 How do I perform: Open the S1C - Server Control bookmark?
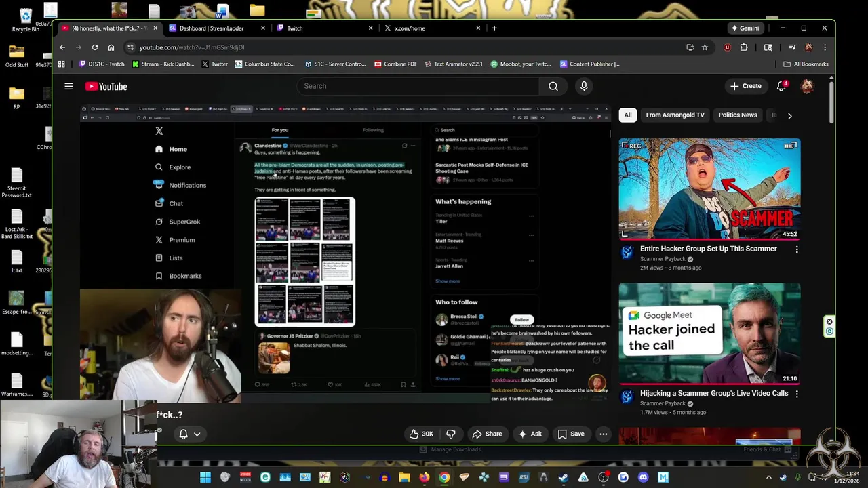[x=335, y=64]
